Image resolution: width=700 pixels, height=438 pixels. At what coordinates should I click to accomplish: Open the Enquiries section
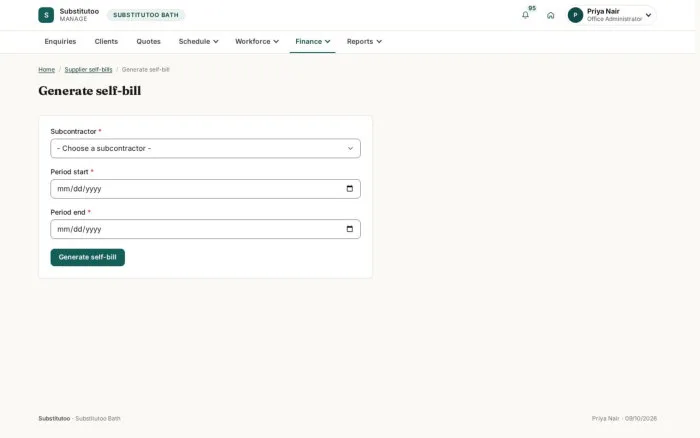coord(60,42)
